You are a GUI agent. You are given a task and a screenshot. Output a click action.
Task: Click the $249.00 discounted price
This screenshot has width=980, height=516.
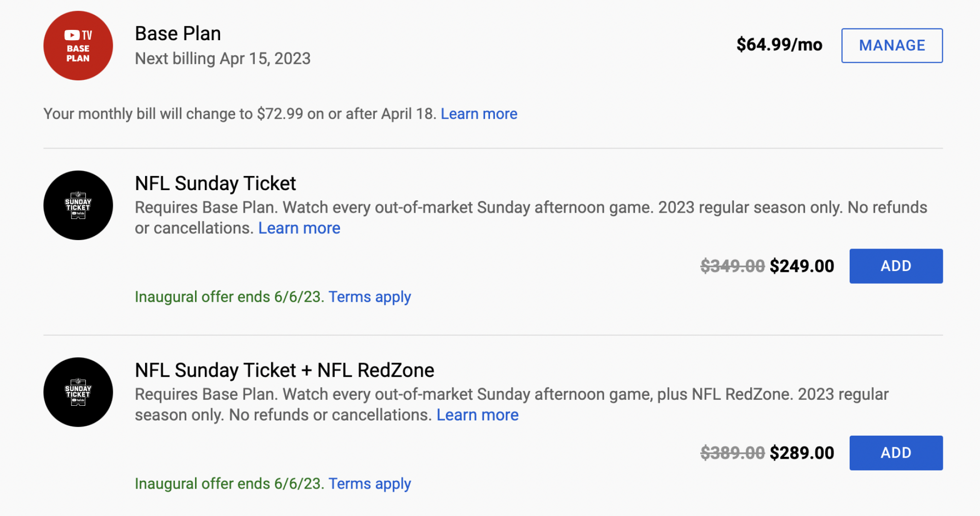pos(800,266)
